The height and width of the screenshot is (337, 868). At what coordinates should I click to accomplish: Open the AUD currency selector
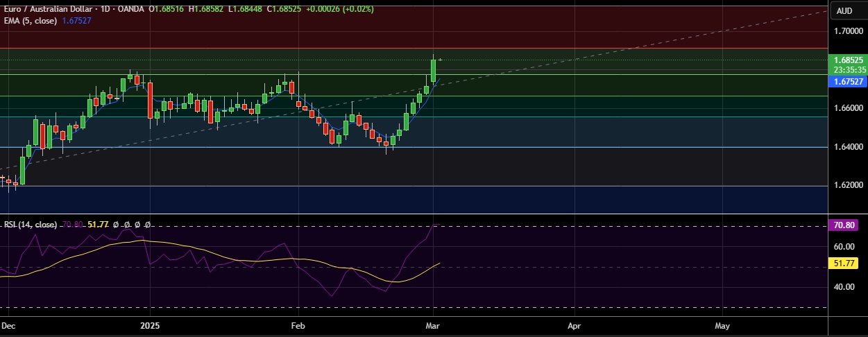tap(844, 10)
